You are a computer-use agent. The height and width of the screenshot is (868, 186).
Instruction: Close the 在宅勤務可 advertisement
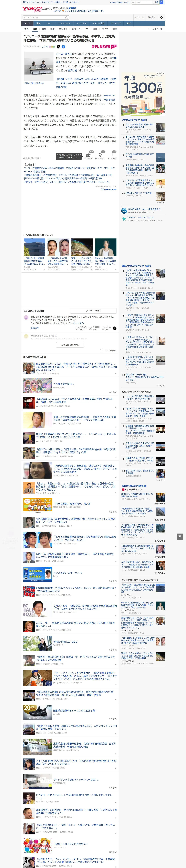pyautogui.click(x=163, y=73)
